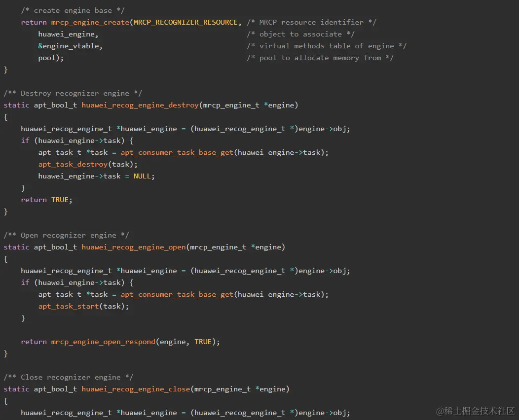Click apt_consumer_task_base_get in the open function
The image size is (519, 420).
pos(177,295)
